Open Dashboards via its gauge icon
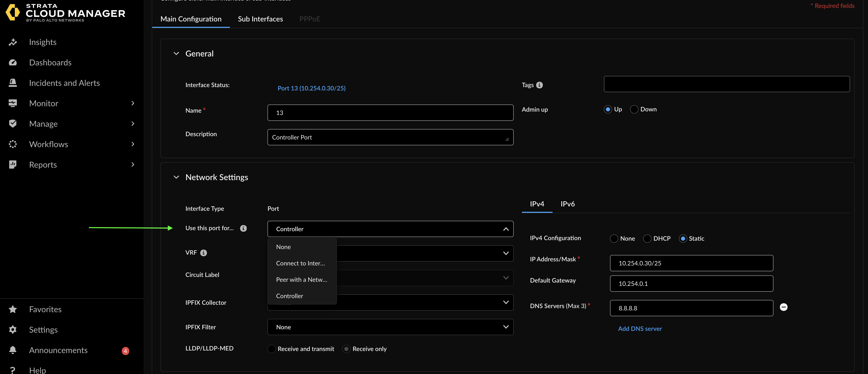This screenshot has width=868, height=374. click(13, 63)
